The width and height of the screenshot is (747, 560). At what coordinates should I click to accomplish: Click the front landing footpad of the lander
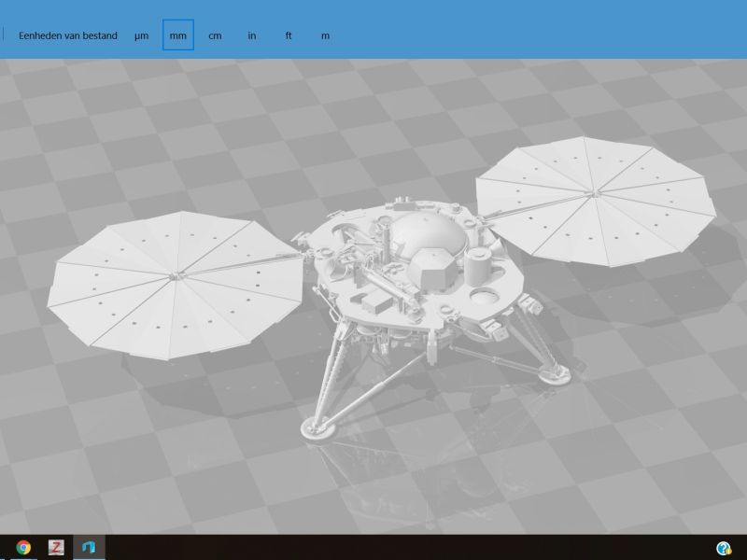(x=319, y=427)
